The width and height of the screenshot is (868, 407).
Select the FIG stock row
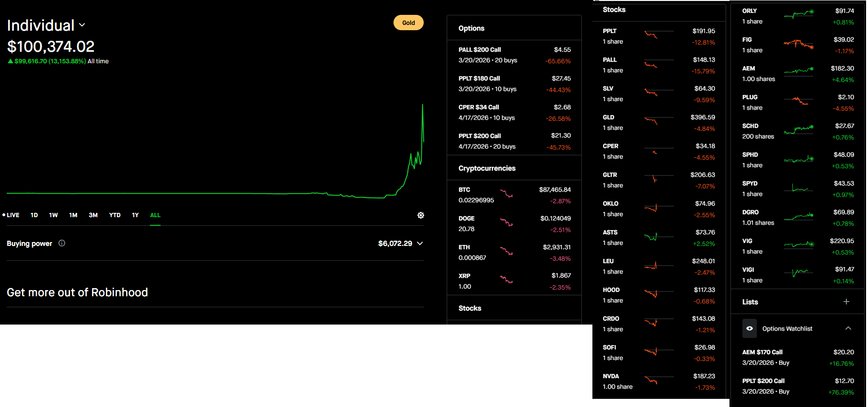(x=798, y=45)
